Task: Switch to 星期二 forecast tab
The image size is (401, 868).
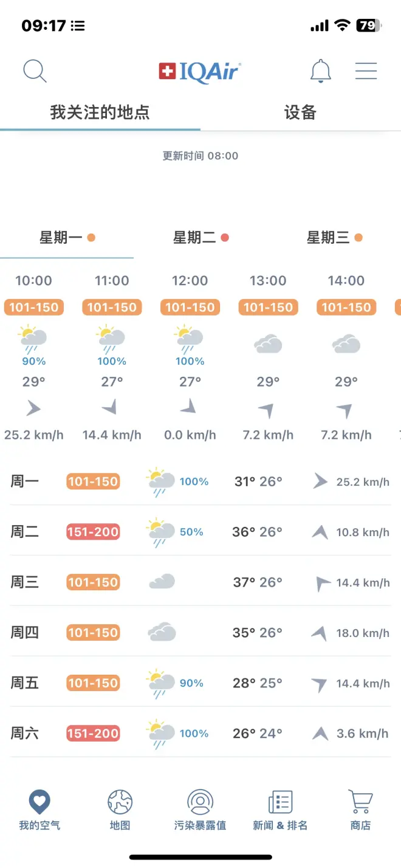Action: (x=200, y=238)
